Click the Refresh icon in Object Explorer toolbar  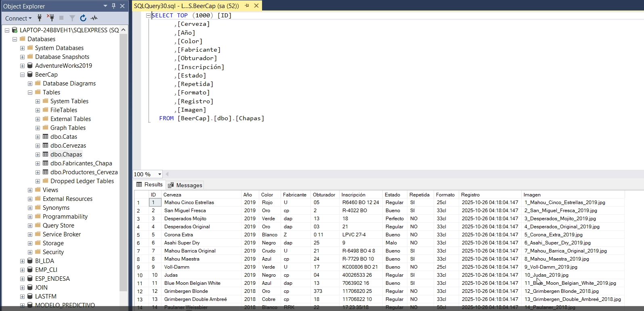coord(83,18)
